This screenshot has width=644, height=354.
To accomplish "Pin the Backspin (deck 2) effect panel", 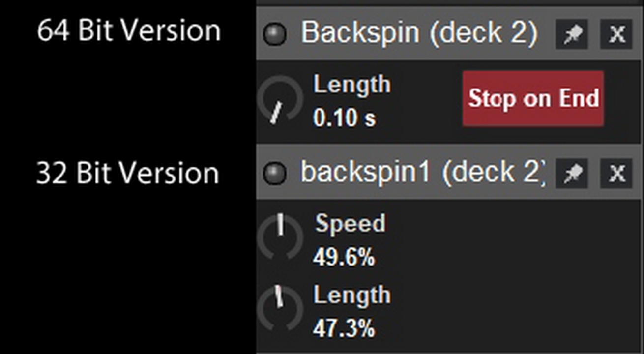I will [x=572, y=34].
